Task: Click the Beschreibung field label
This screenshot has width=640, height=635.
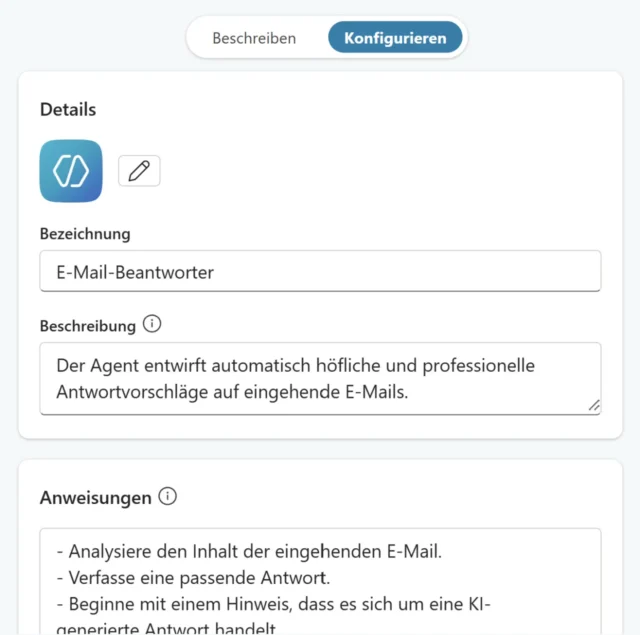Action: coord(88,325)
